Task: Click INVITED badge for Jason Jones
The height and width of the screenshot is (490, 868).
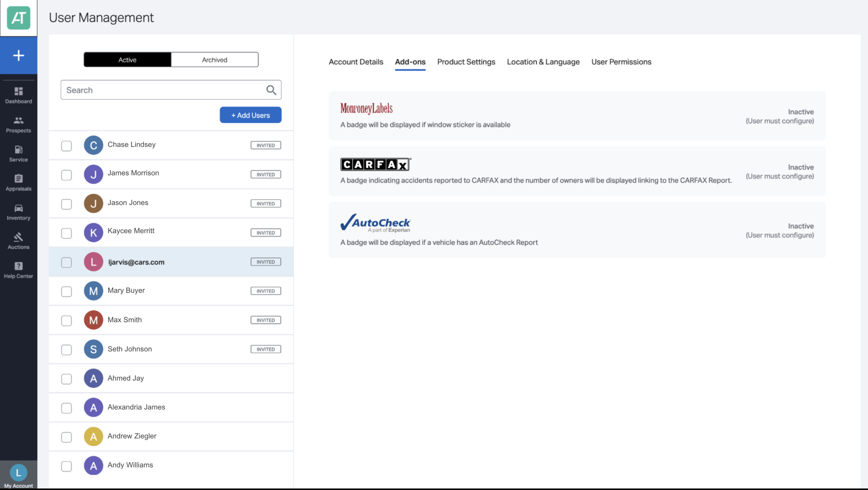Action: coord(266,204)
